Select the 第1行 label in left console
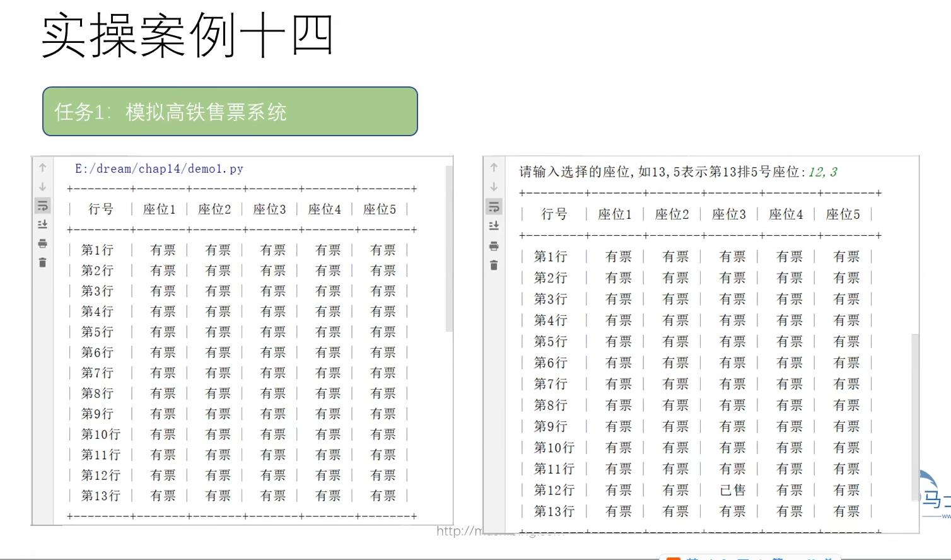951x560 pixels. point(97,250)
